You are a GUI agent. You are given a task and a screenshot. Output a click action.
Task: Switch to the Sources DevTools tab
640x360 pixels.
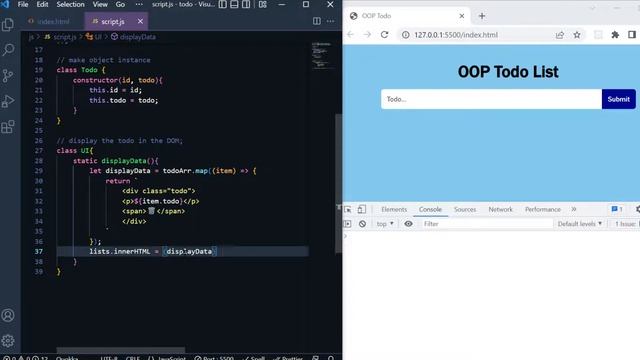[x=465, y=209]
